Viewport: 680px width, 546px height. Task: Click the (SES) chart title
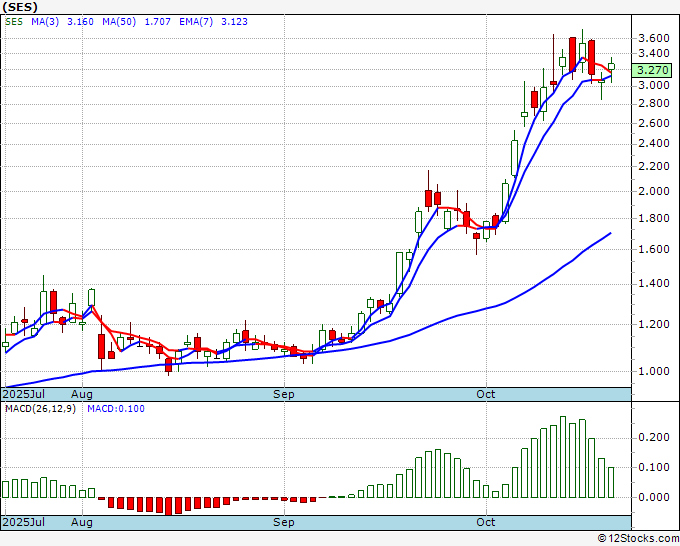(20, 7)
